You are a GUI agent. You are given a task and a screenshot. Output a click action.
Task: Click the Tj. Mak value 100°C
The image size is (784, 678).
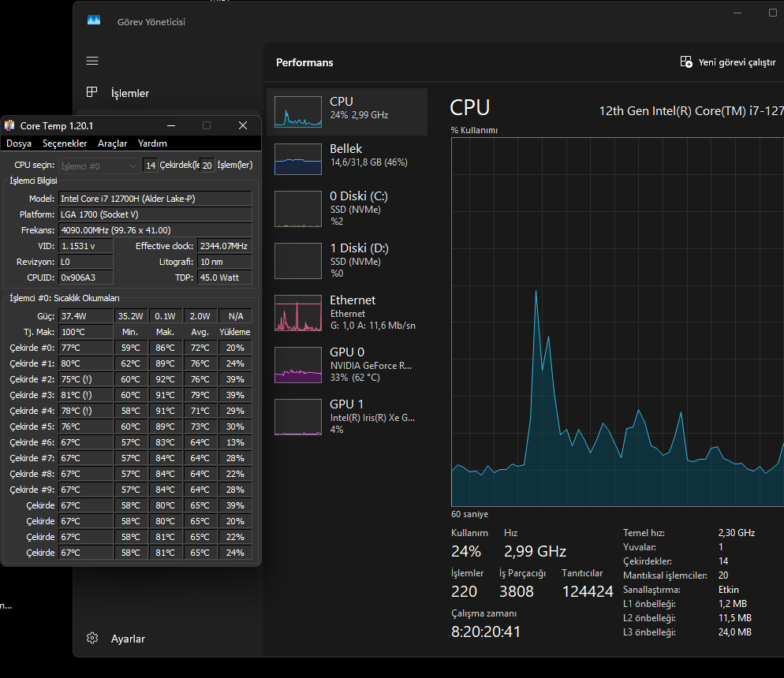(85, 332)
